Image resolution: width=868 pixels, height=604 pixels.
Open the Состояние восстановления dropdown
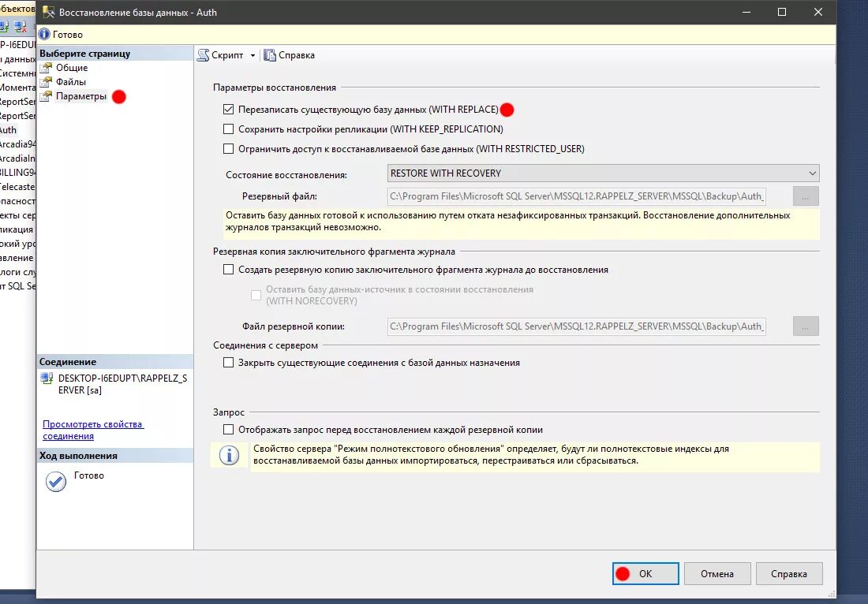(603, 173)
